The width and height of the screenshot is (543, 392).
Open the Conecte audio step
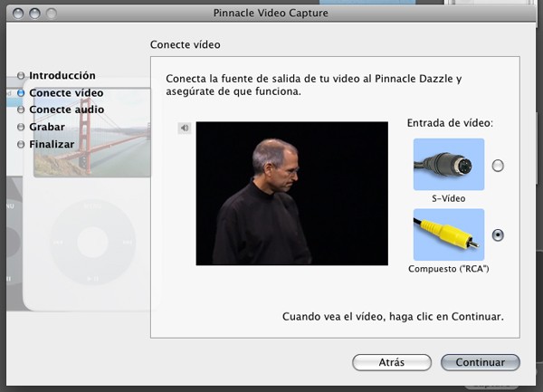pyautogui.click(x=66, y=110)
